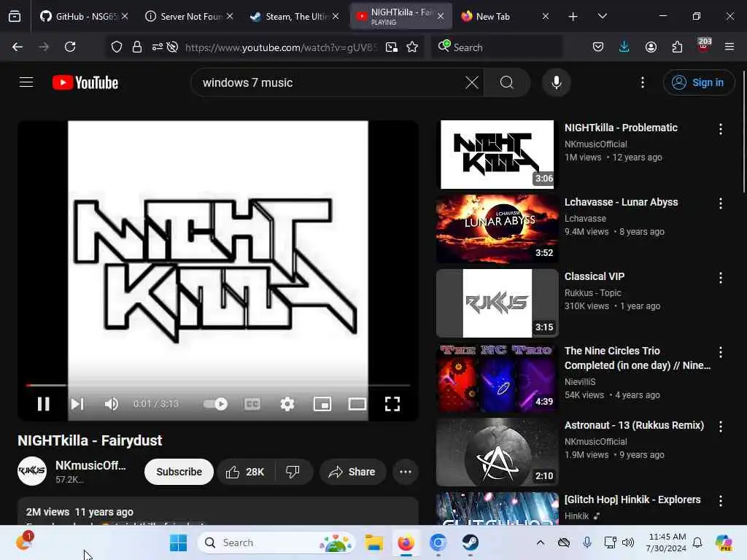Toggle the autoplay switch
This screenshot has height=560, width=747.
(215, 404)
